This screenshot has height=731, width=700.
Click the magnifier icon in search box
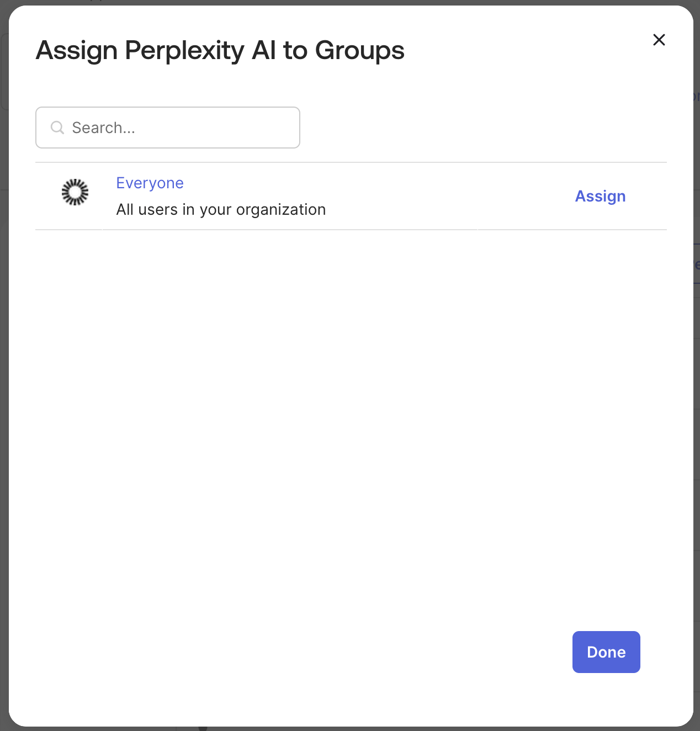coord(57,128)
